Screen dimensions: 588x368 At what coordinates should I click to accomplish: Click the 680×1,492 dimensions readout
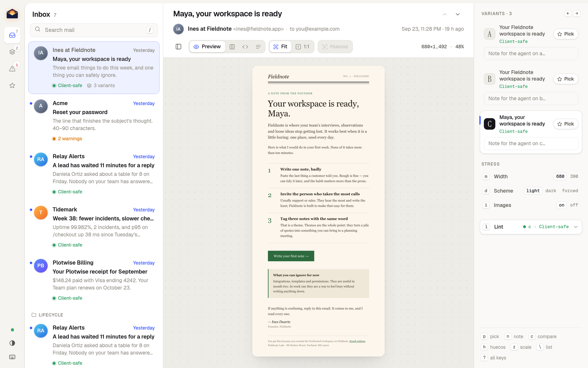click(x=434, y=47)
